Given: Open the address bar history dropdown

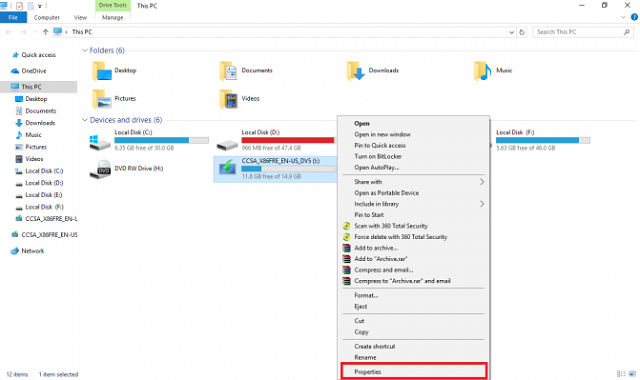Looking at the screenshot, I should click(x=511, y=32).
